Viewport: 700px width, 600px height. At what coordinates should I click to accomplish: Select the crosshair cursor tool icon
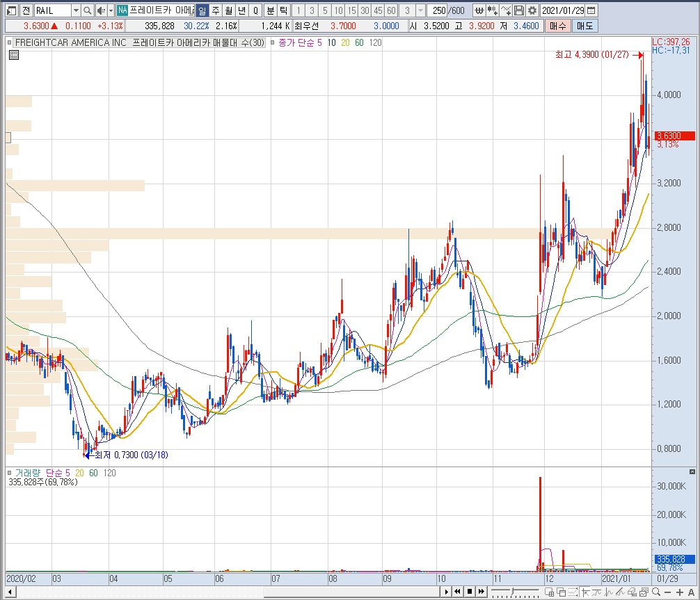coord(585,592)
